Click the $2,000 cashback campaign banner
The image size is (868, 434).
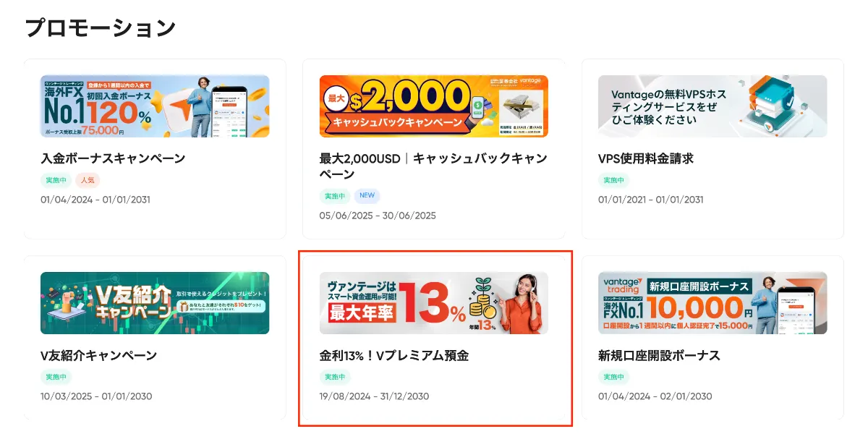433,106
